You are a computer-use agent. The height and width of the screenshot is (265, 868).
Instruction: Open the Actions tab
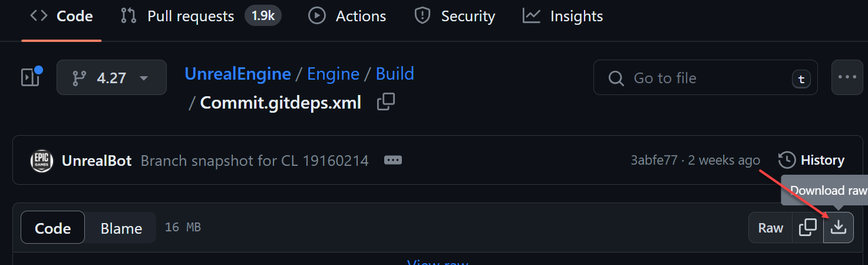coord(347,16)
